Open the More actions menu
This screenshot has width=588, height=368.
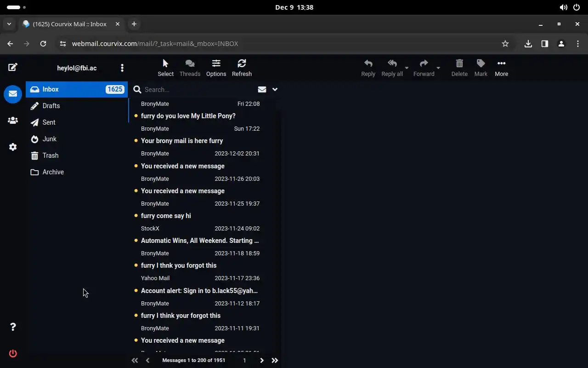(x=501, y=68)
